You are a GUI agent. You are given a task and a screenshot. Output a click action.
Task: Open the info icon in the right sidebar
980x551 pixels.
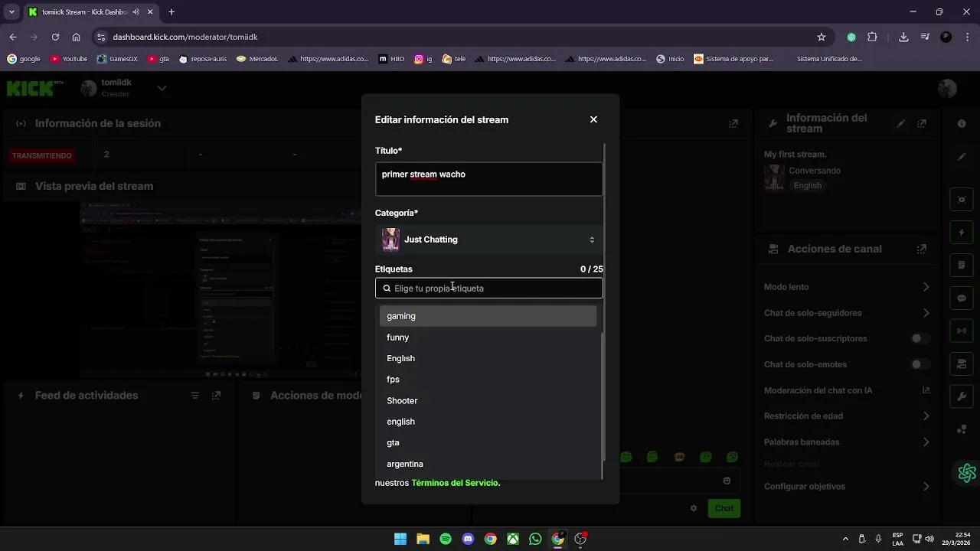point(962,123)
